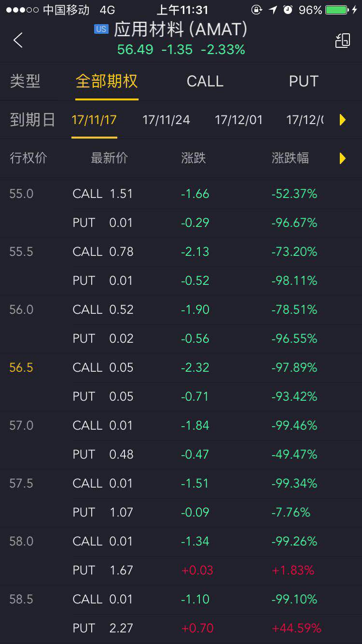Tap the location arrow status icon
362x644 pixels.
(x=273, y=10)
